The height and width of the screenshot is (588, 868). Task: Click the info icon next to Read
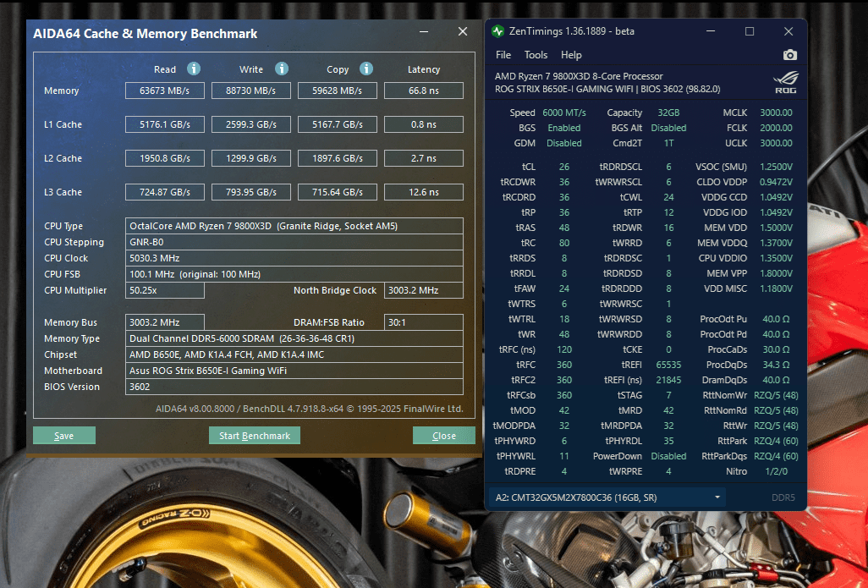(193, 69)
